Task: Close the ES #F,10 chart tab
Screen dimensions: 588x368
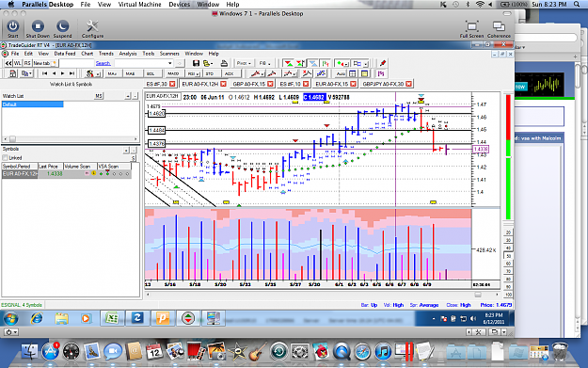Action: tap(306, 84)
